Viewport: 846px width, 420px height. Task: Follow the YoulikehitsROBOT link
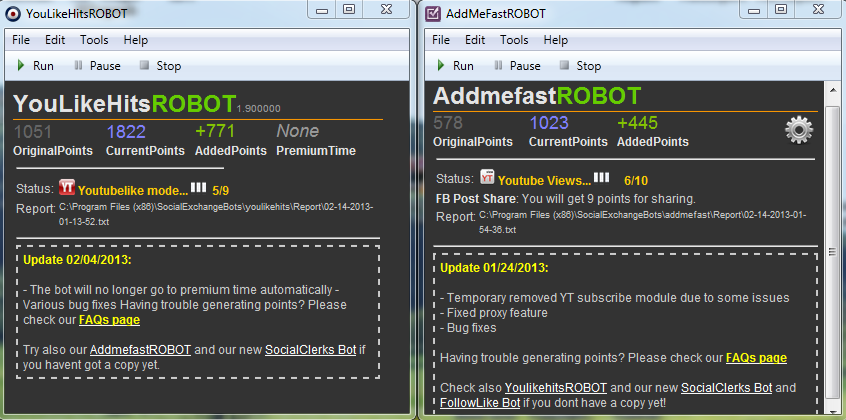pyautogui.click(x=556, y=388)
